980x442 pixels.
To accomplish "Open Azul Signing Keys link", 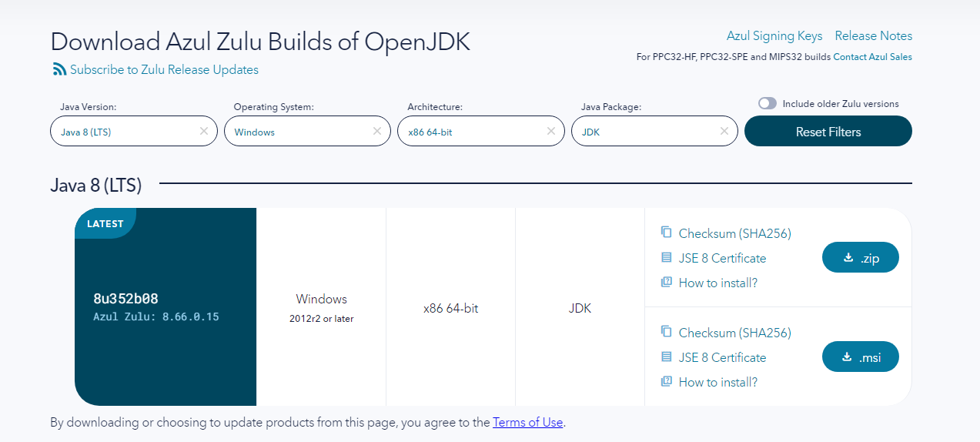I will pos(774,36).
